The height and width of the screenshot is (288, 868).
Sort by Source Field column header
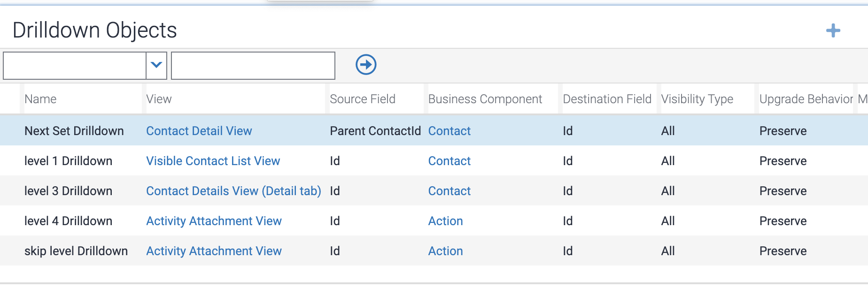(x=362, y=99)
